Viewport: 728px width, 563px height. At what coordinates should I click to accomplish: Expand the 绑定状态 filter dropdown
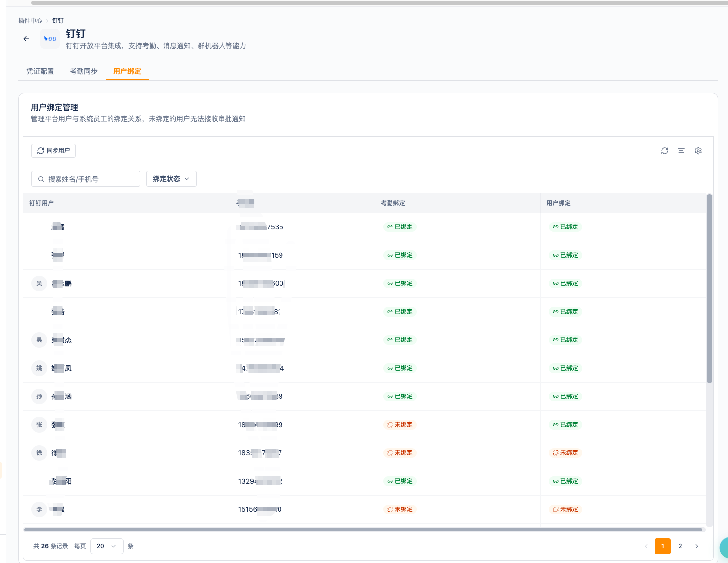(x=171, y=179)
